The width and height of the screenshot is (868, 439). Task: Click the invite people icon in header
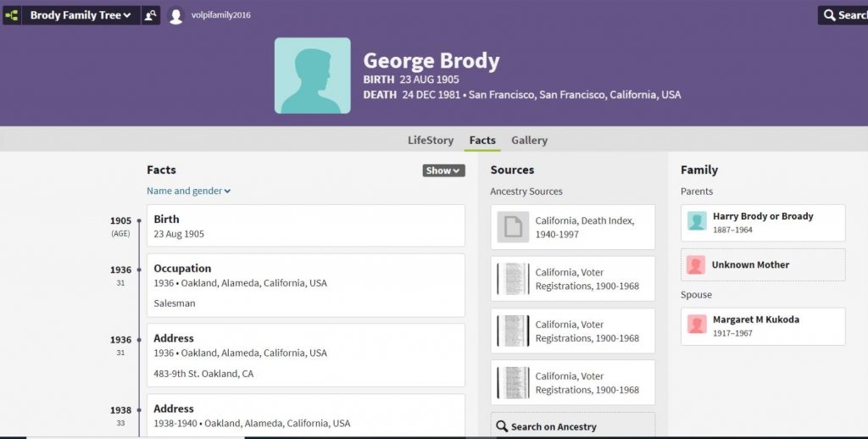(x=150, y=15)
